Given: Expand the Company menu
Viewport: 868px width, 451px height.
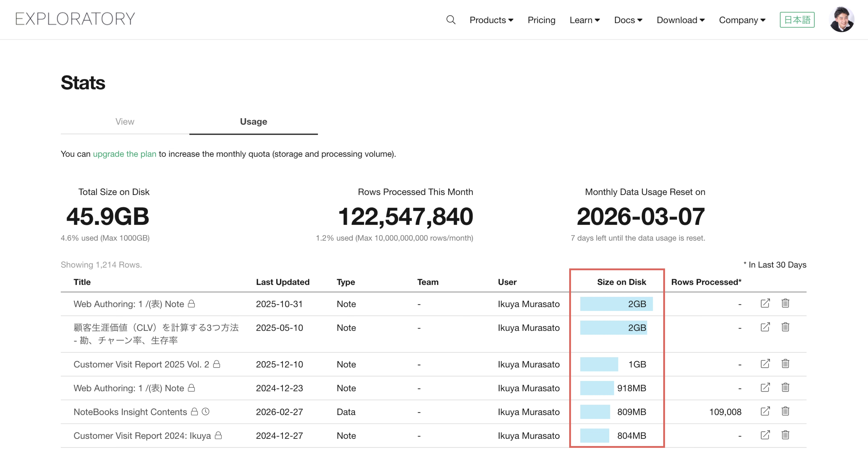Looking at the screenshot, I should [x=742, y=20].
